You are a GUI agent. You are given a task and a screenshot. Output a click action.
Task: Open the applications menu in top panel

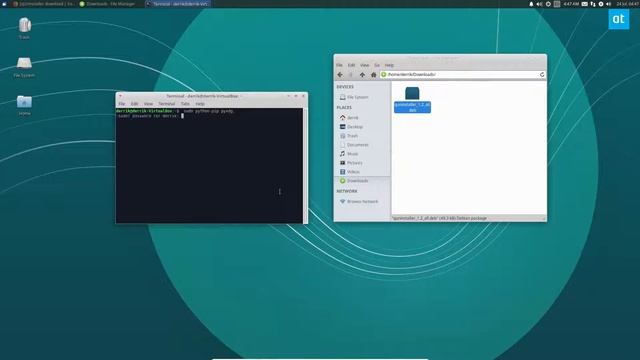[x=4, y=4]
